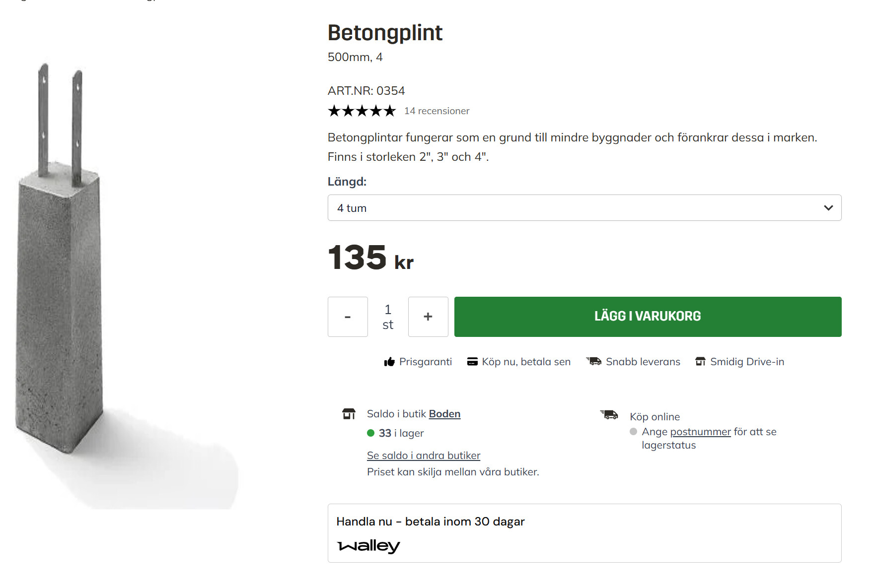Click the delivery truck icon beside Köp online
The image size is (873, 588).
pos(609,414)
